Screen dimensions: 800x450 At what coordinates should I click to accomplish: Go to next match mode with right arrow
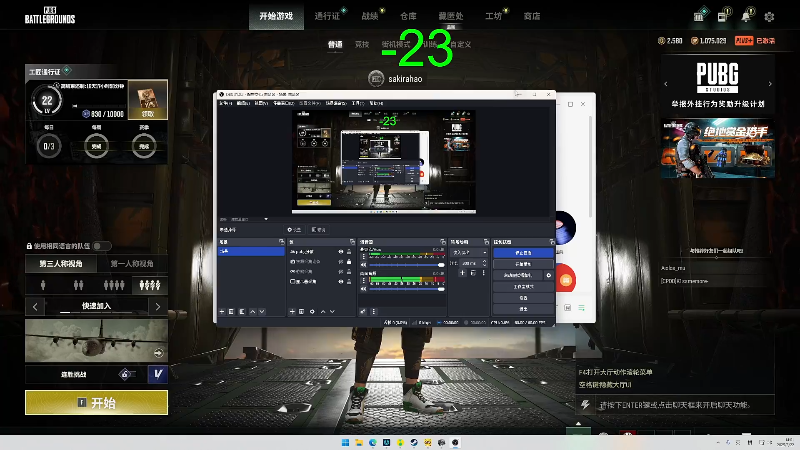coord(158,306)
